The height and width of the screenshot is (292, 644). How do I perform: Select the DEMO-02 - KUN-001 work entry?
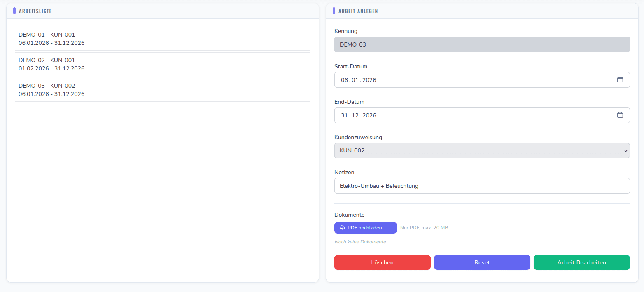pyautogui.click(x=163, y=64)
